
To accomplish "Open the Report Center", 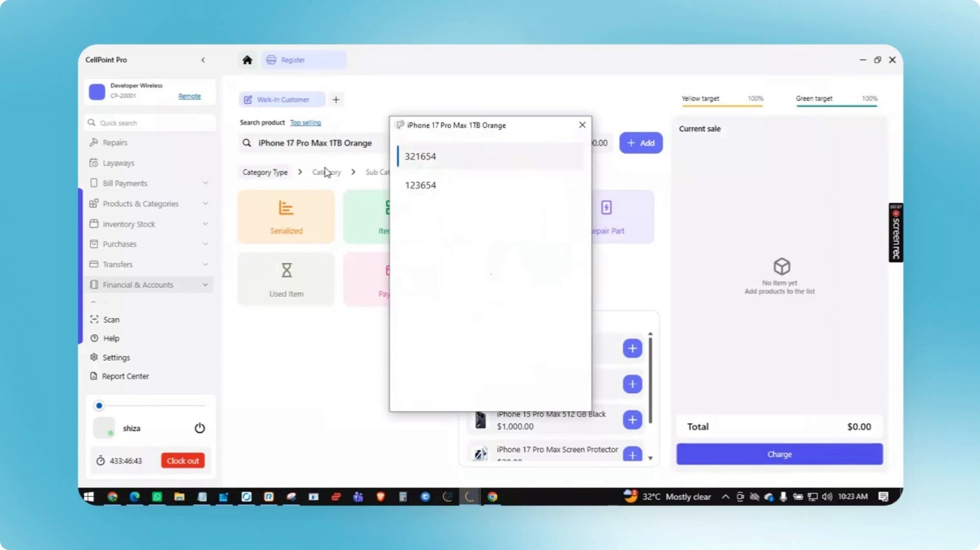I will [125, 376].
